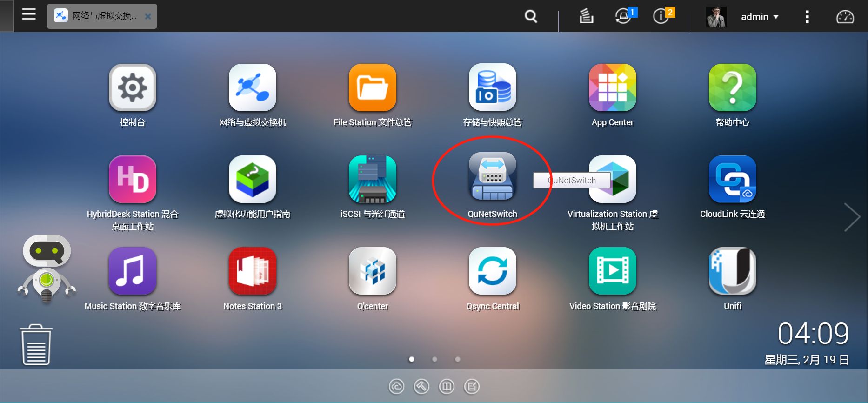
Task: Select the third desktop page dot
Action: [x=458, y=359]
